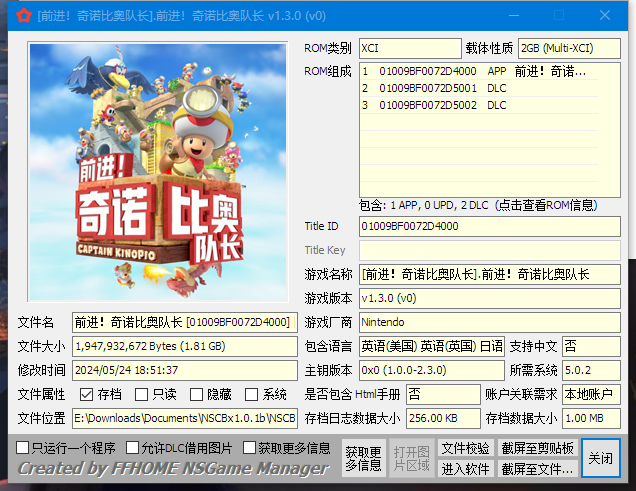Image resolution: width=636 pixels, height=491 pixels.
Task: Click the 文件位置 path field
Action: click(185, 418)
